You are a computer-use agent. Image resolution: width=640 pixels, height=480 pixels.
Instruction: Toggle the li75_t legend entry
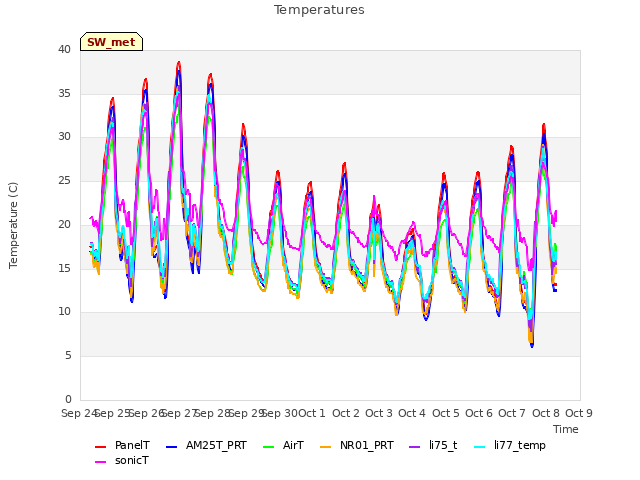pyautogui.click(x=433, y=445)
